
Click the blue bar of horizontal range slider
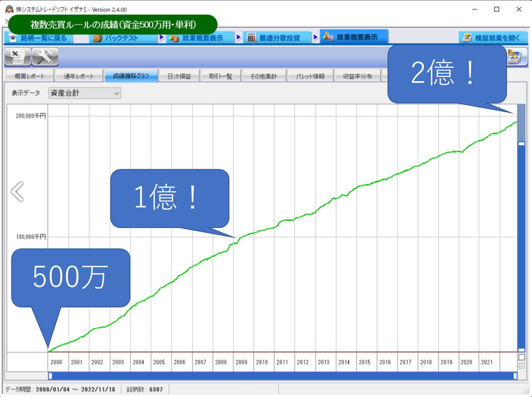tap(283, 376)
